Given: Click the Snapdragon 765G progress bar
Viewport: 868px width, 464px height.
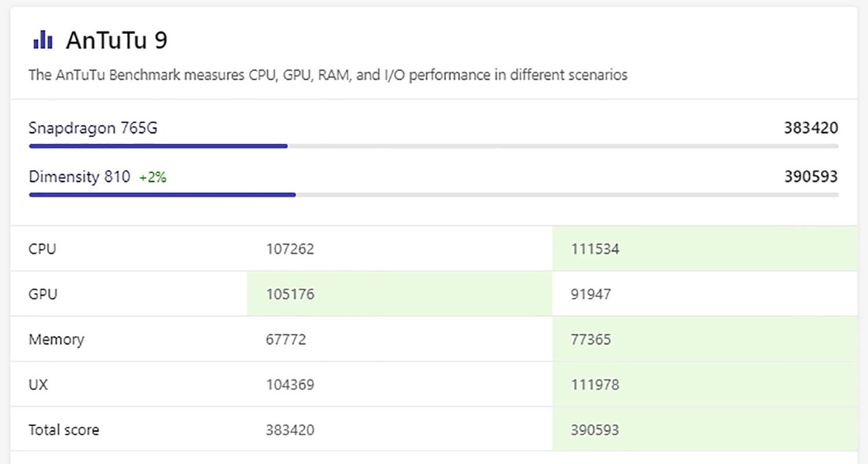Looking at the screenshot, I should click(x=434, y=146).
